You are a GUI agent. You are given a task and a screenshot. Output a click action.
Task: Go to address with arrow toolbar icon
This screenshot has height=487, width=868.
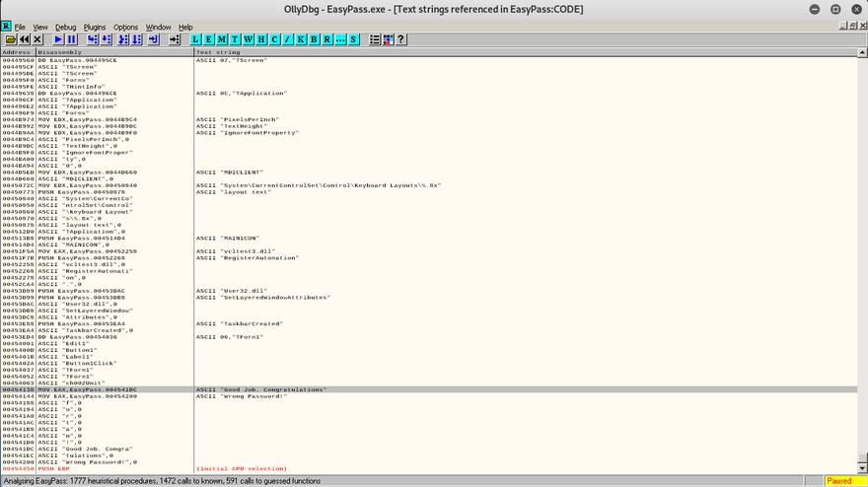click(x=175, y=39)
